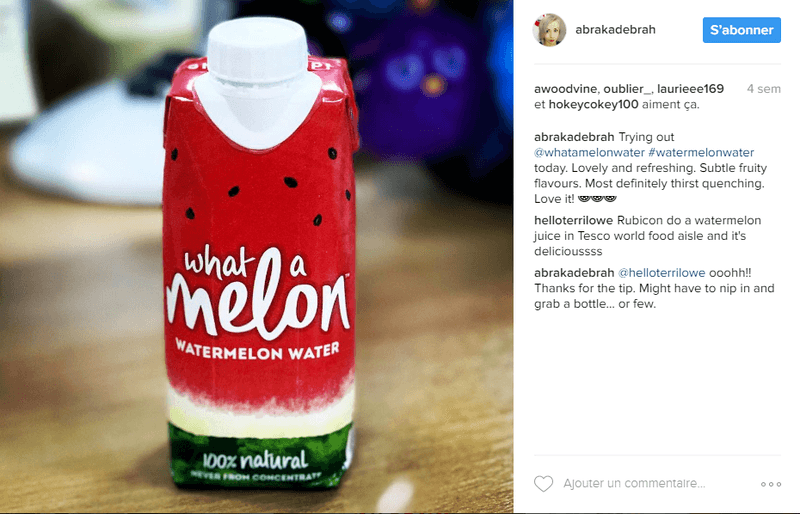Viewport: 800px width, 514px height.
Task: Visit awoodvine's profile from likes
Action: 565,89
